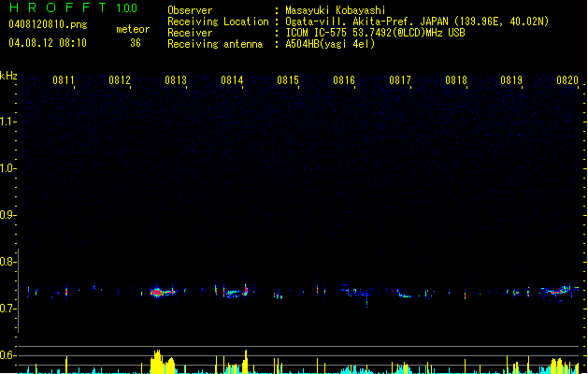This screenshot has width=588, height=374.
Task: Click the Observer label
Action: 190,10
